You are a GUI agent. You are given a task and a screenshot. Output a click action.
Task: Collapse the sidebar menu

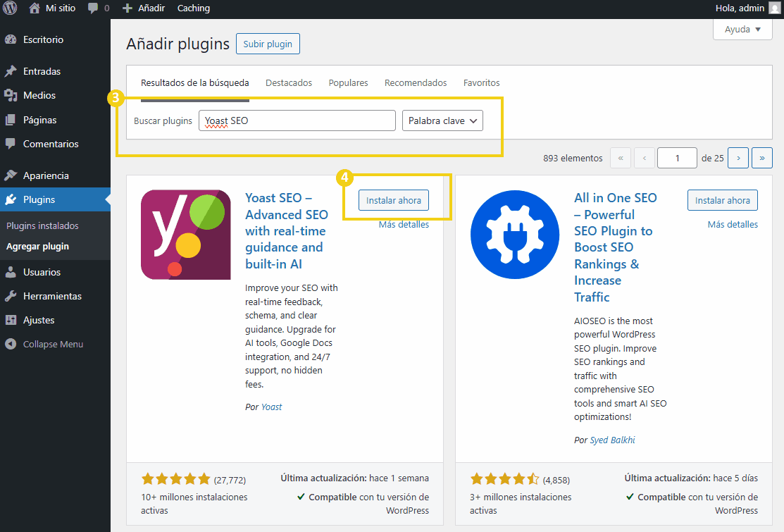point(53,345)
